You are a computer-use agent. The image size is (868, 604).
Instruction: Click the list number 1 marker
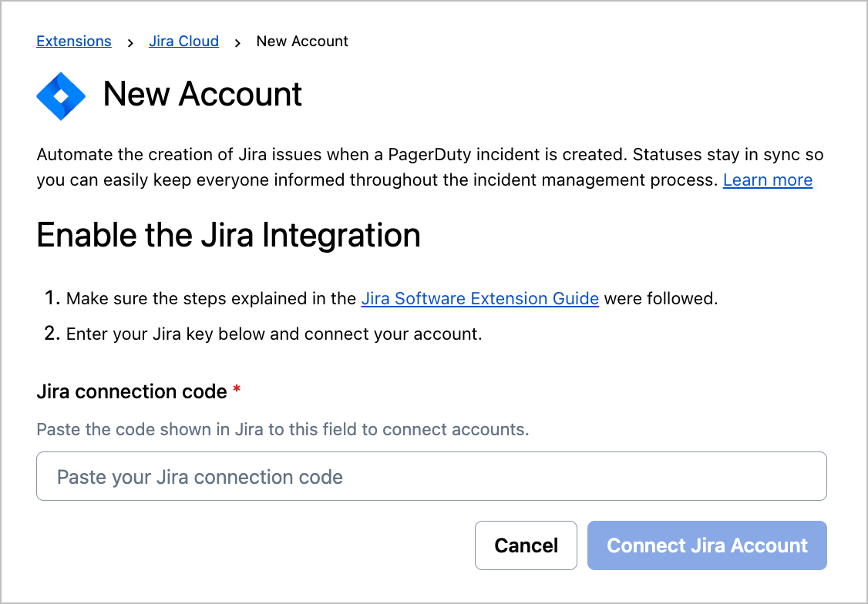(x=52, y=299)
